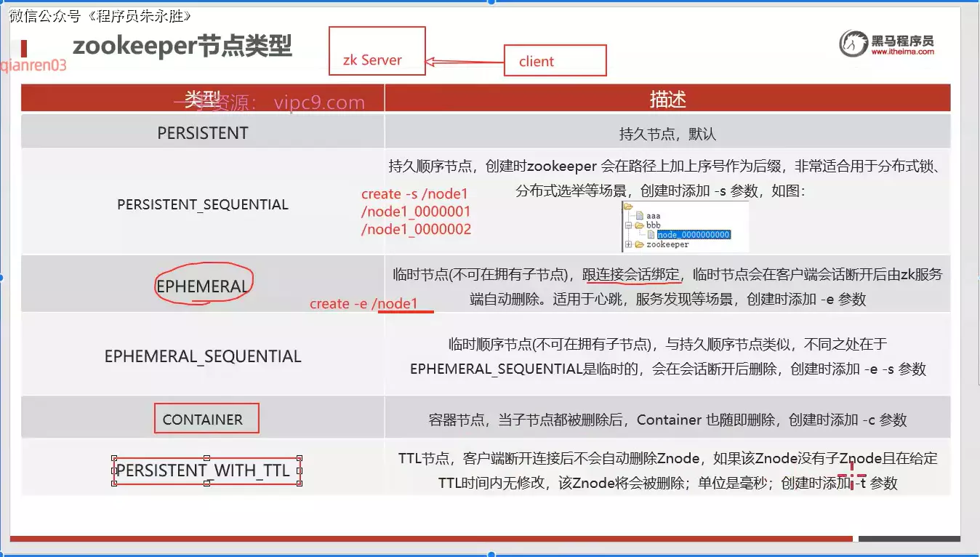Click the selected PERSISTENT_WITH_TTL text box
The height and width of the screenshot is (557, 980).
[207, 470]
